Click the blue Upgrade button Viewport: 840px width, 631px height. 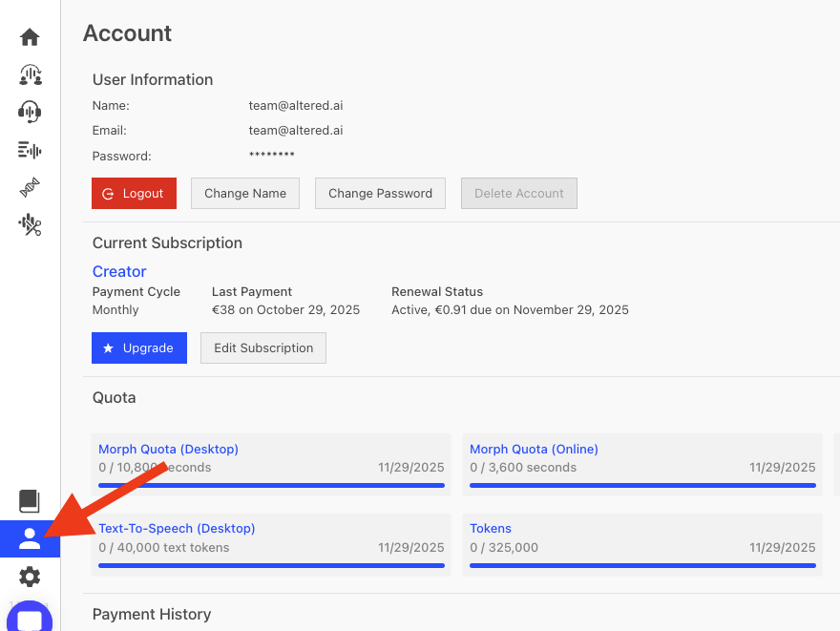139,347
